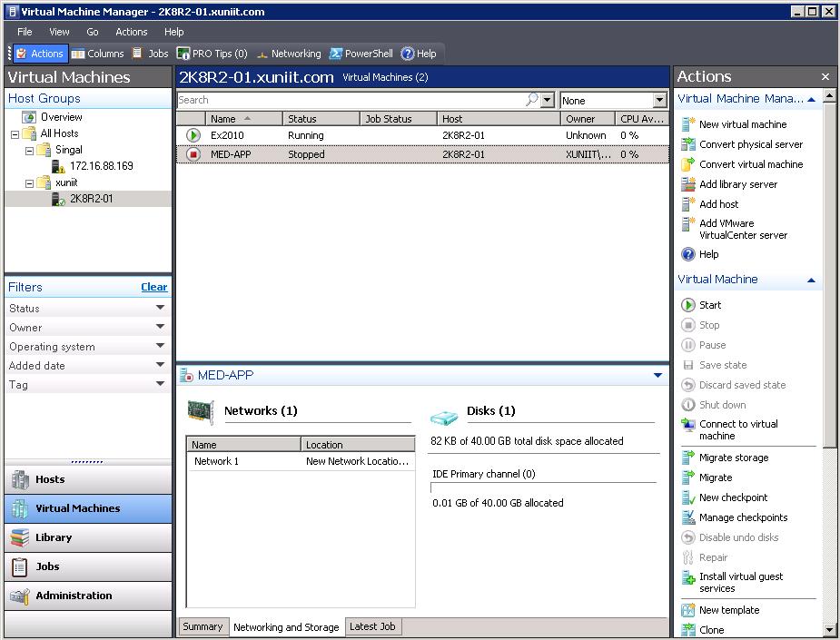Click the New checkpoint icon
The image size is (840, 640).
687,497
